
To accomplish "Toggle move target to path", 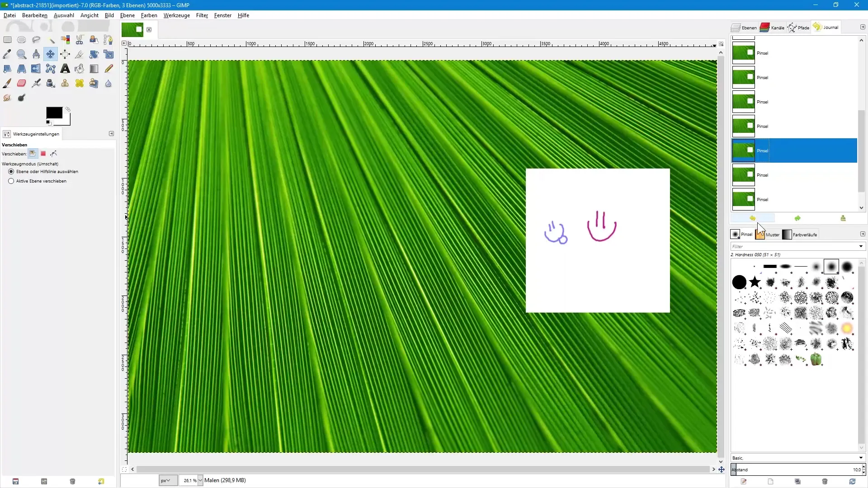I will [x=54, y=154].
